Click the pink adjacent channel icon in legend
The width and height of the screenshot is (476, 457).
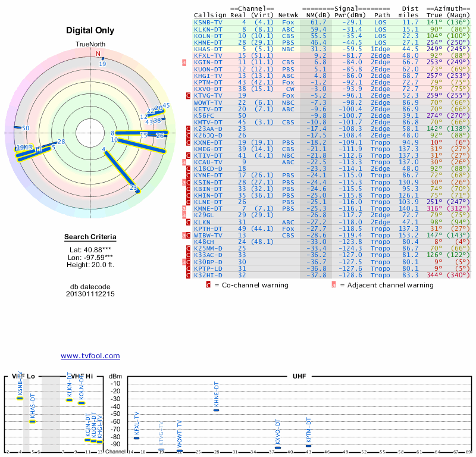[x=334, y=285]
